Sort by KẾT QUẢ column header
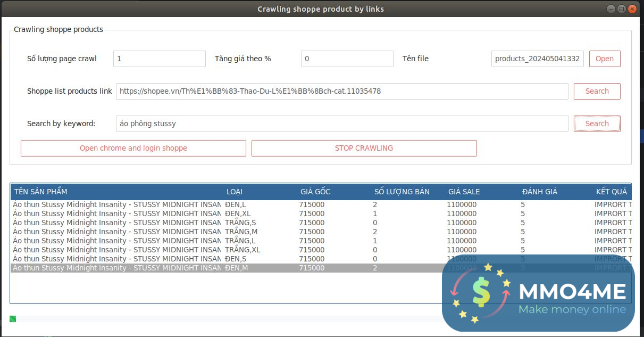 (x=612, y=192)
